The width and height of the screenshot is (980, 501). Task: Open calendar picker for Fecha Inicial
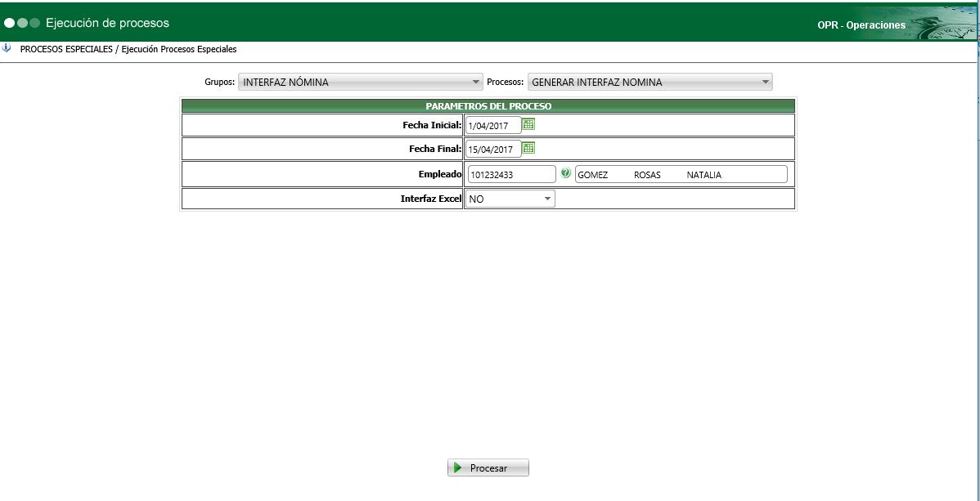coord(528,124)
